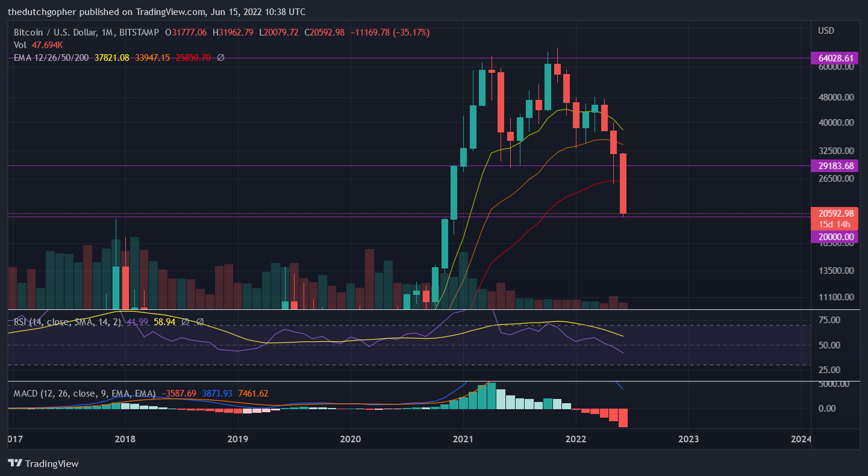This screenshot has height=476, width=868.
Task: Click the 32500.00 price axis label
Action: (836, 150)
